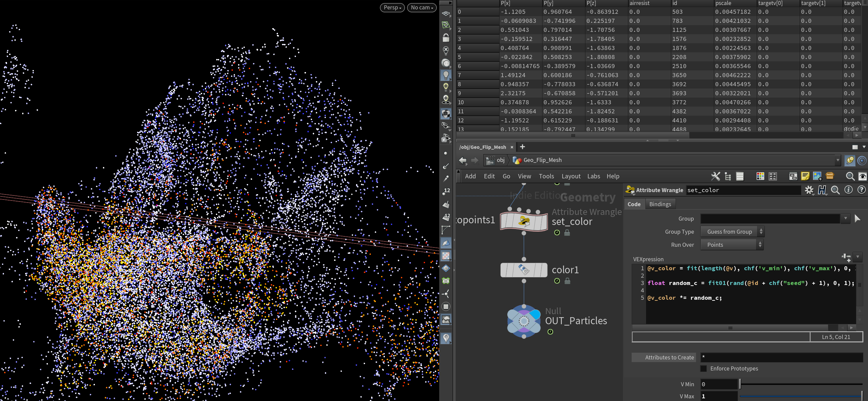Add a sticky note via yellow note icon

point(805,176)
